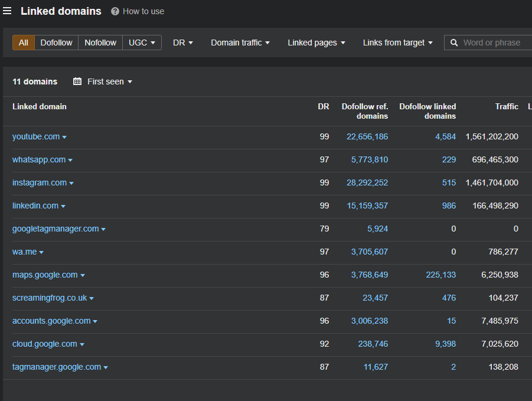Select the All links filter

(24, 43)
